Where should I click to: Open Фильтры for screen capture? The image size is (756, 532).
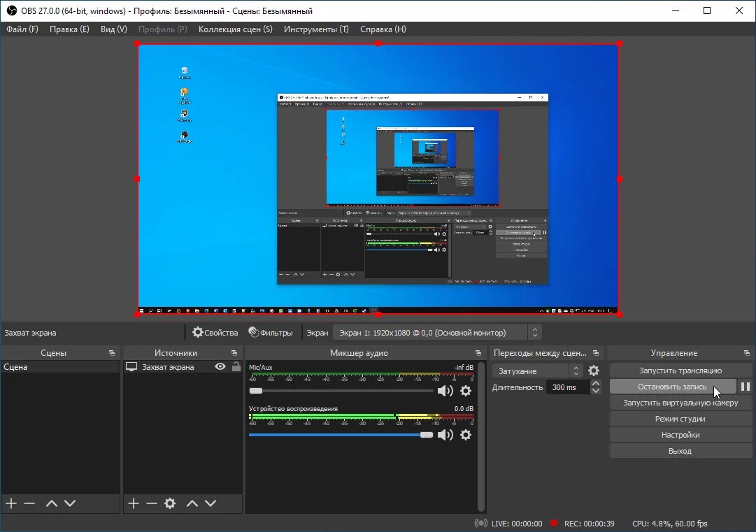coord(271,333)
